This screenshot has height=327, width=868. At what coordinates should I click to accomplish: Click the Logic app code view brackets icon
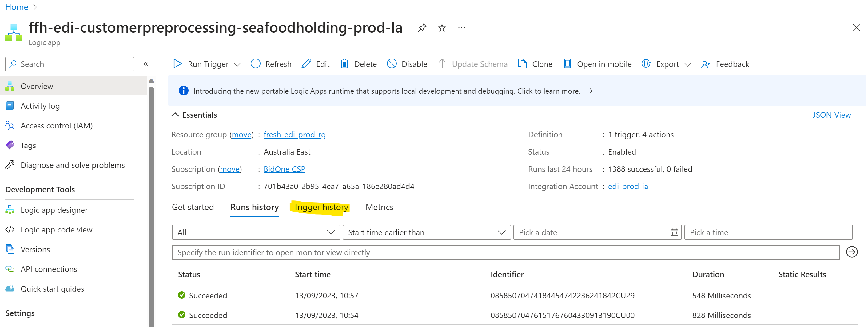coord(10,229)
